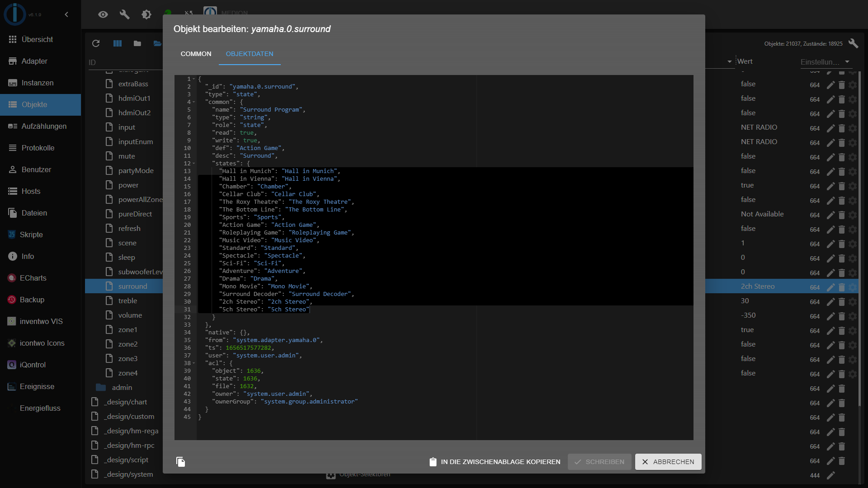Fold the JSON root at line 1
Image resolution: width=868 pixels, height=488 pixels.
[x=194, y=79]
